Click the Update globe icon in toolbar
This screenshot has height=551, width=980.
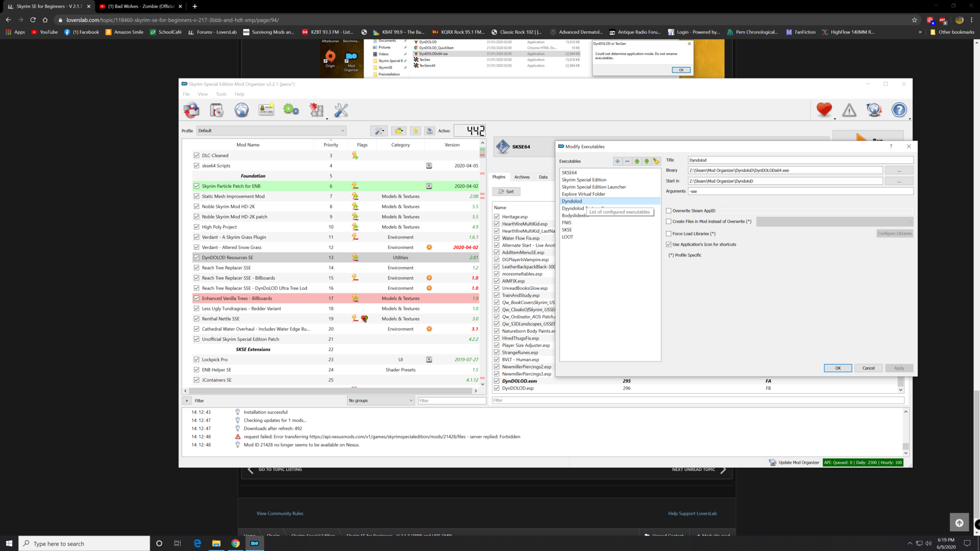coord(874,110)
